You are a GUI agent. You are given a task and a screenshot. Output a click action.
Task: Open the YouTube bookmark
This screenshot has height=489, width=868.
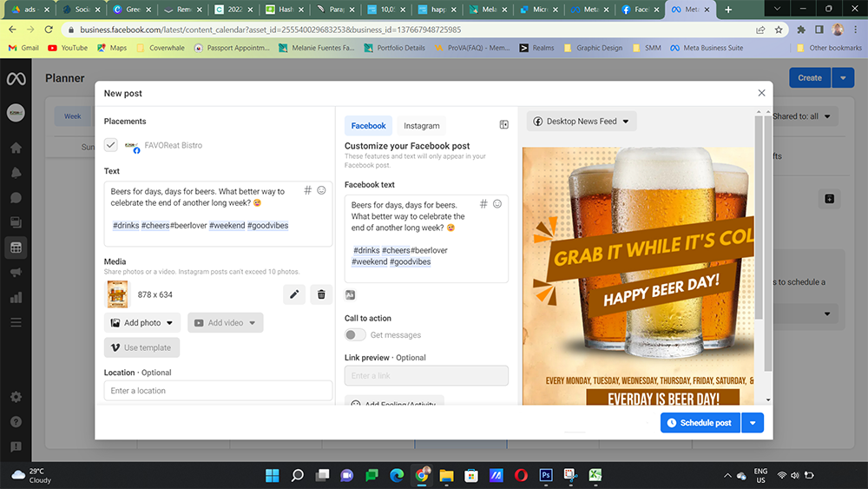(68, 48)
